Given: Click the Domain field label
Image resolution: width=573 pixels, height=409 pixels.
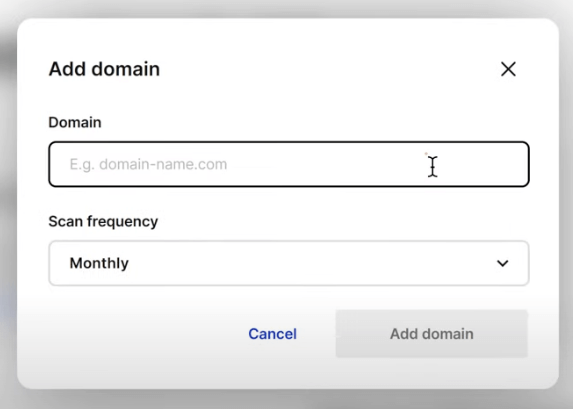Looking at the screenshot, I should (75, 122).
